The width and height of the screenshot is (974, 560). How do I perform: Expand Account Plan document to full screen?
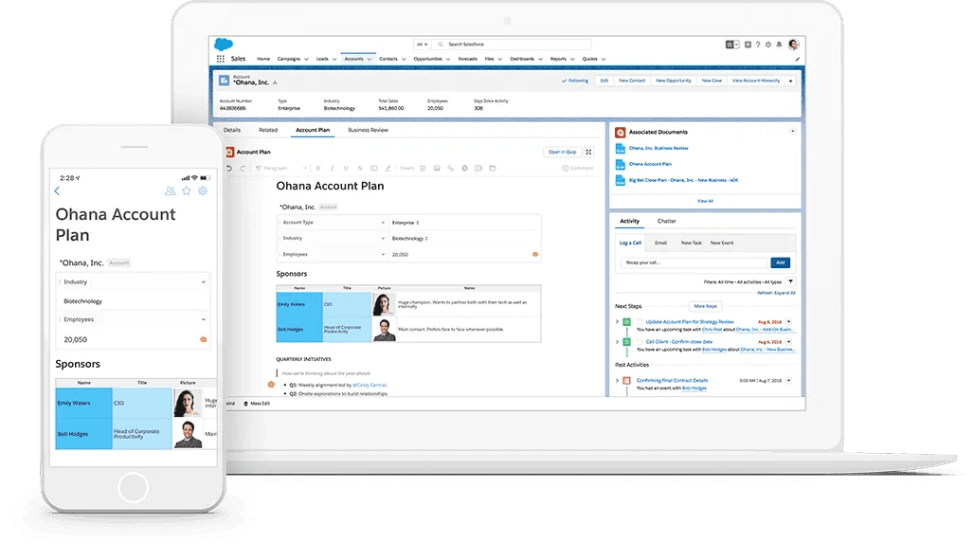pos(588,152)
